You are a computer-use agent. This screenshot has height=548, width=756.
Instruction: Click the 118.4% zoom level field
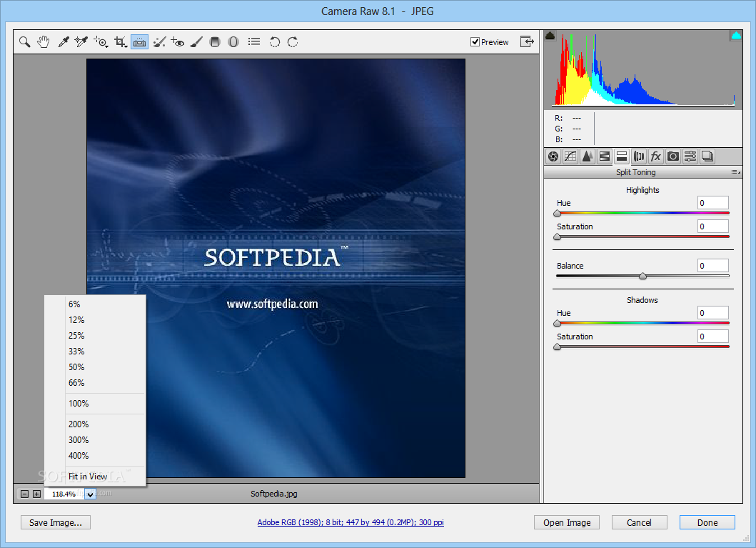tap(64, 494)
